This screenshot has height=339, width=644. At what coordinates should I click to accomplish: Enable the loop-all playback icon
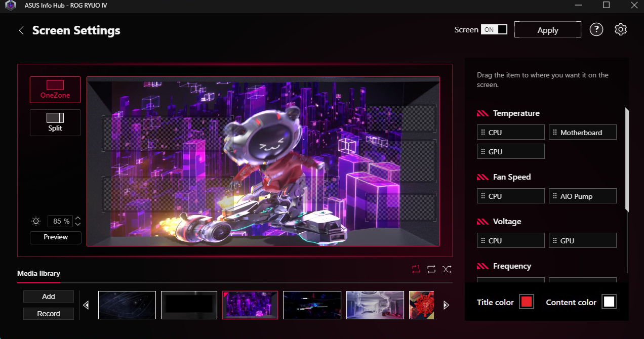pyautogui.click(x=431, y=269)
